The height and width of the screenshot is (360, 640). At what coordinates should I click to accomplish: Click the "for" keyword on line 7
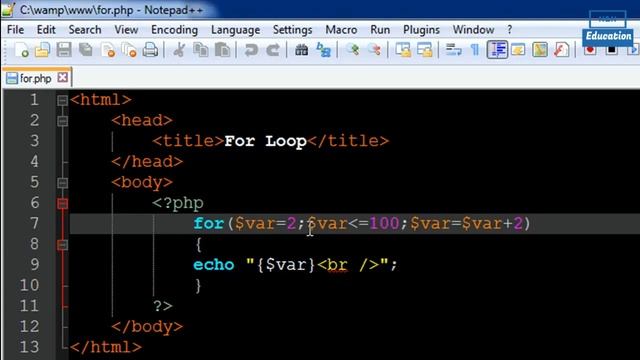(x=209, y=224)
